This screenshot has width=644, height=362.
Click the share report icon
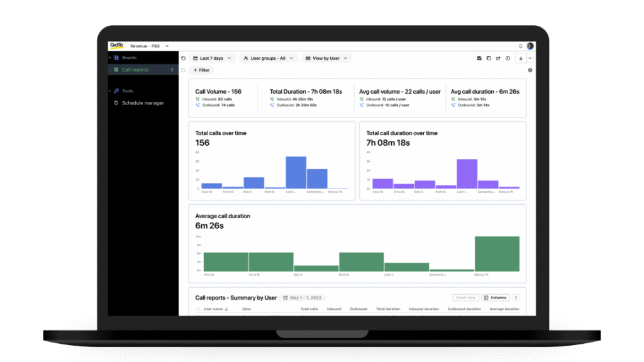click(498, 58)
